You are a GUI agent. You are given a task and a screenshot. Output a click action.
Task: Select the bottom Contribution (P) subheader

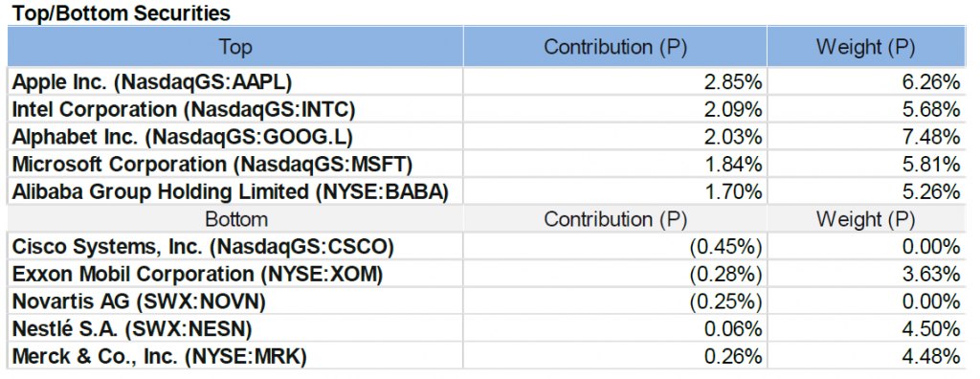coord(615,219)
